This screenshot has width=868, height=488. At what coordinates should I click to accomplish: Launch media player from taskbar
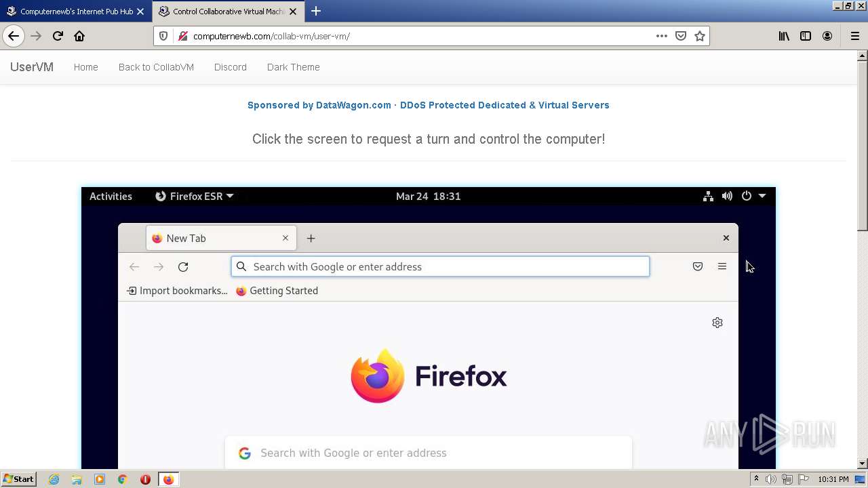tap(100, 479)
